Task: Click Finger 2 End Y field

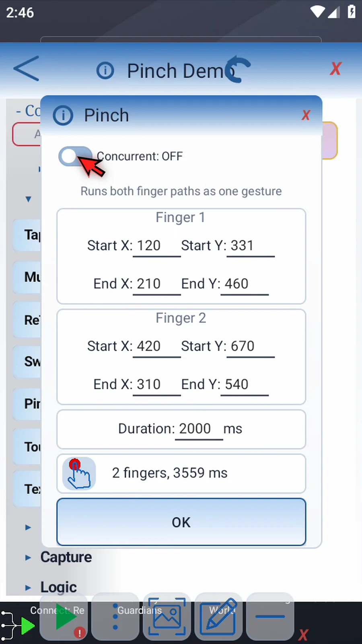Action: (x=244, y=385)
